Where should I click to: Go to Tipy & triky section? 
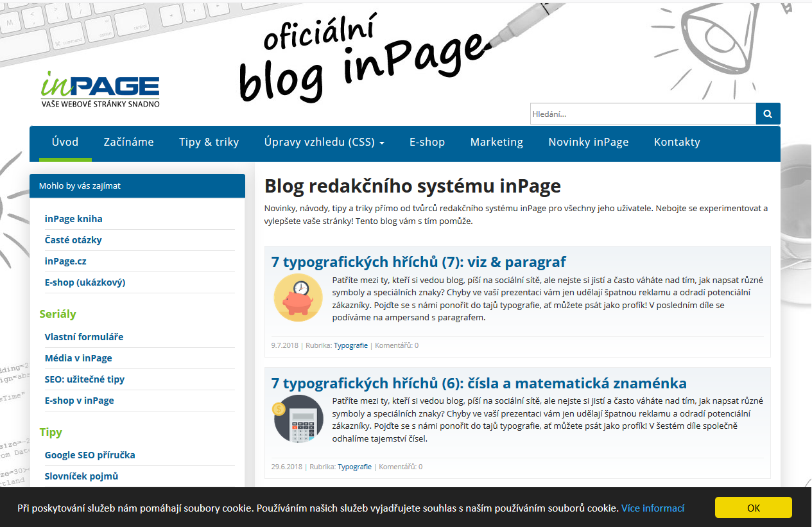[x=209, y=143]
